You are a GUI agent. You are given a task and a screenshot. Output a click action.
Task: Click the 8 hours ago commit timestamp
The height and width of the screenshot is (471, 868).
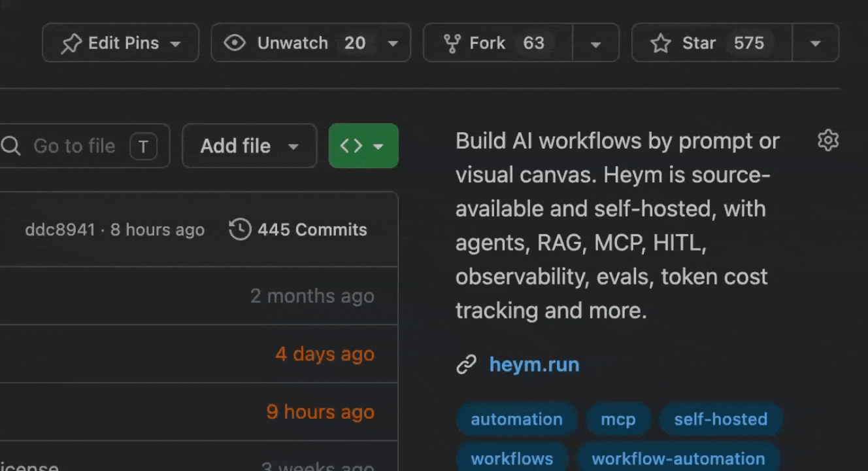(158, 230)
